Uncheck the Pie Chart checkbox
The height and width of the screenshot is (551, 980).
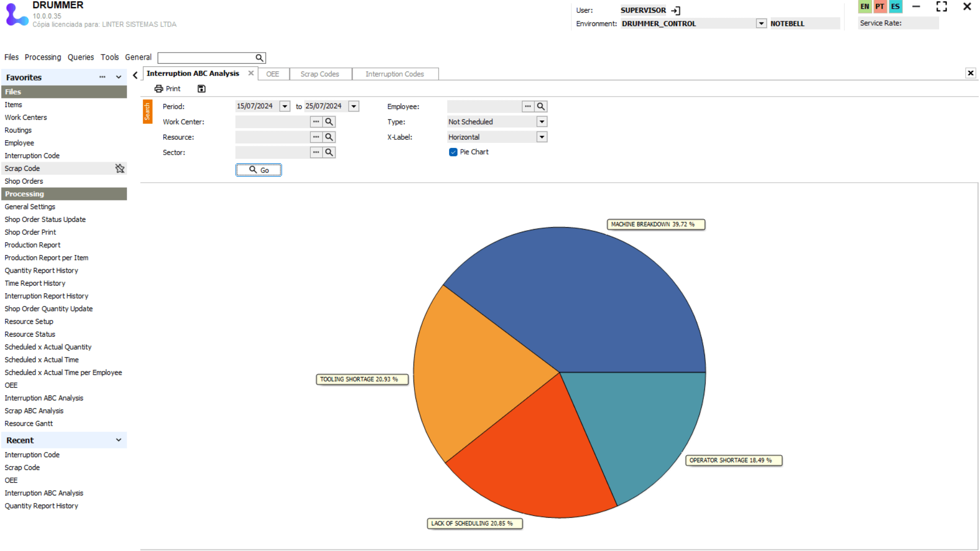(x=453, y=152)
